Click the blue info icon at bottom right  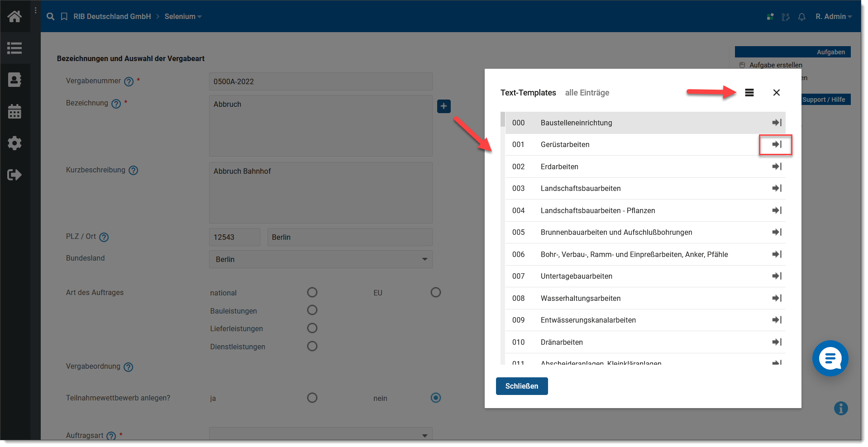[x=841, y=408]
